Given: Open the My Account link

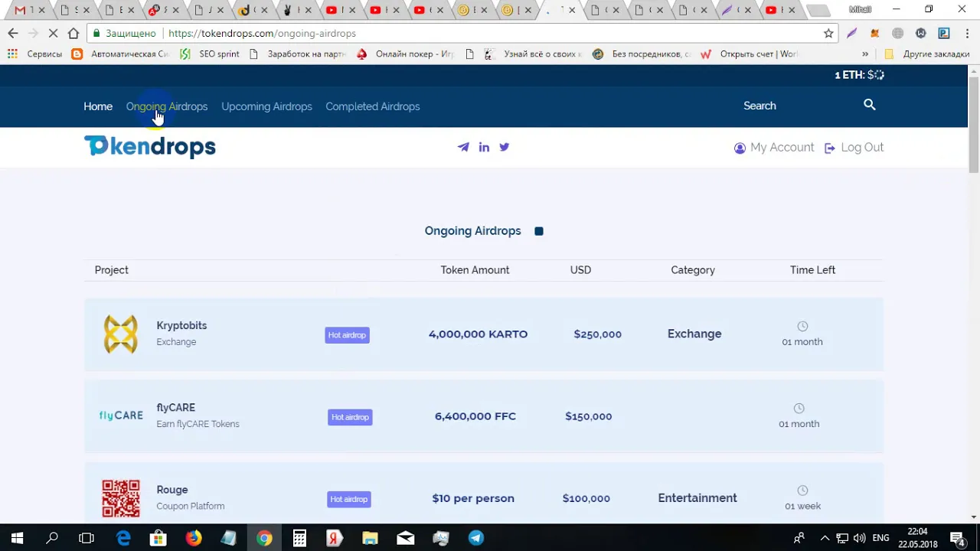Looking at the screenshot, I should pos(774,148).
